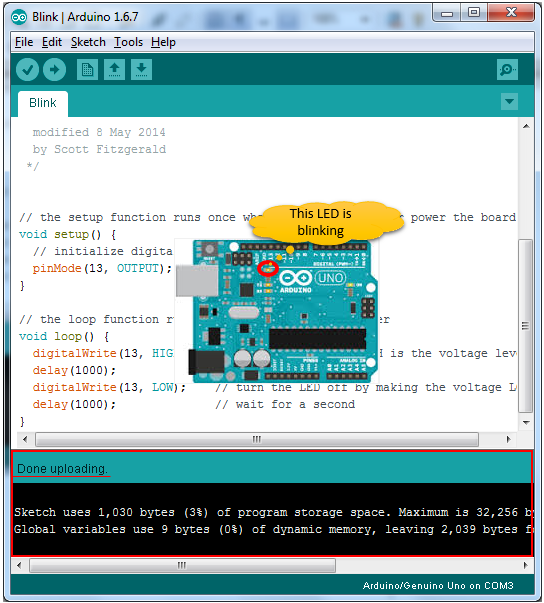
Task: Open the Tools menu
Action: coord(128,42)
